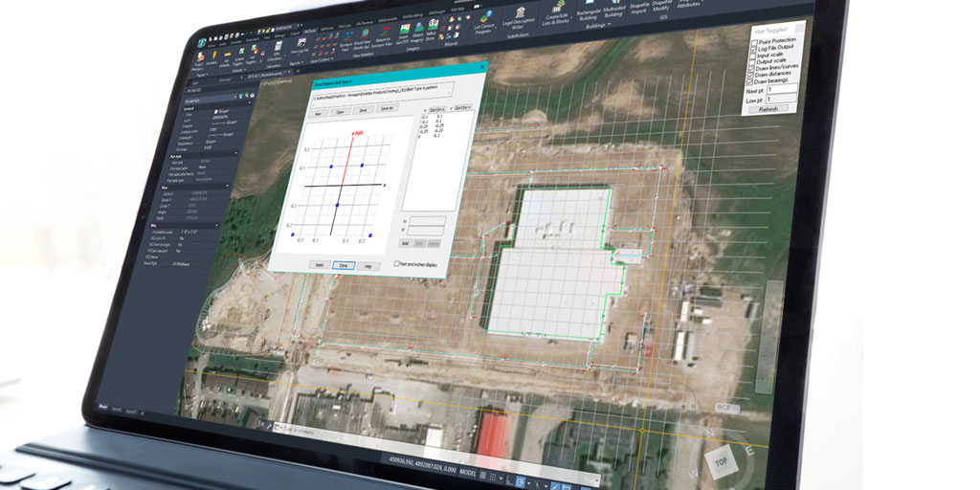Click the Shapefile Import tool
The width and height of the screenshot is (980, 490).
coord(639,7)
